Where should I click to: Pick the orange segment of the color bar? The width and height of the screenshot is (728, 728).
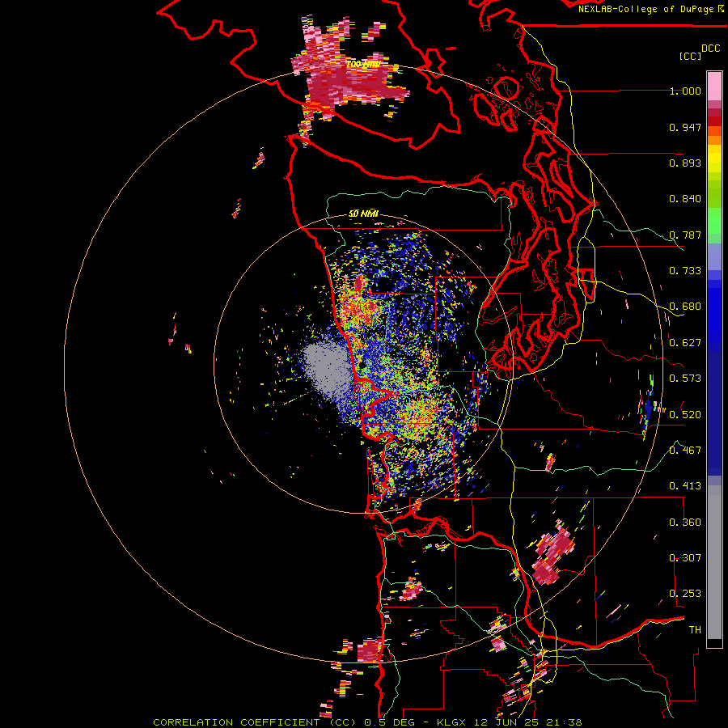714,140
